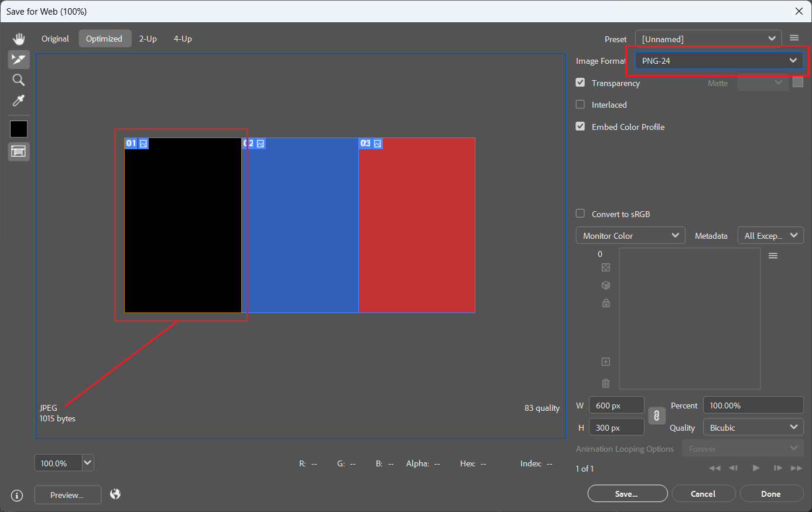
Task: Go to previous animation frame
Action: click(734, 468)
